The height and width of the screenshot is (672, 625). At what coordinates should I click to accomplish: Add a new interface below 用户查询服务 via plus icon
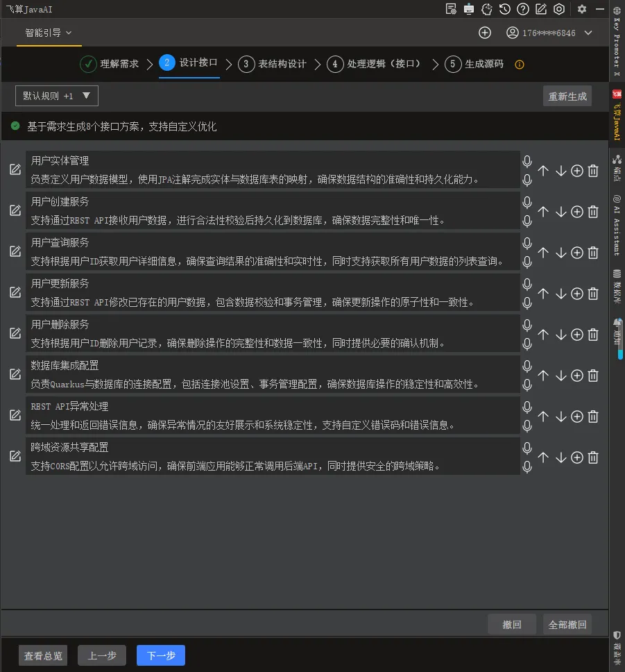576,253
